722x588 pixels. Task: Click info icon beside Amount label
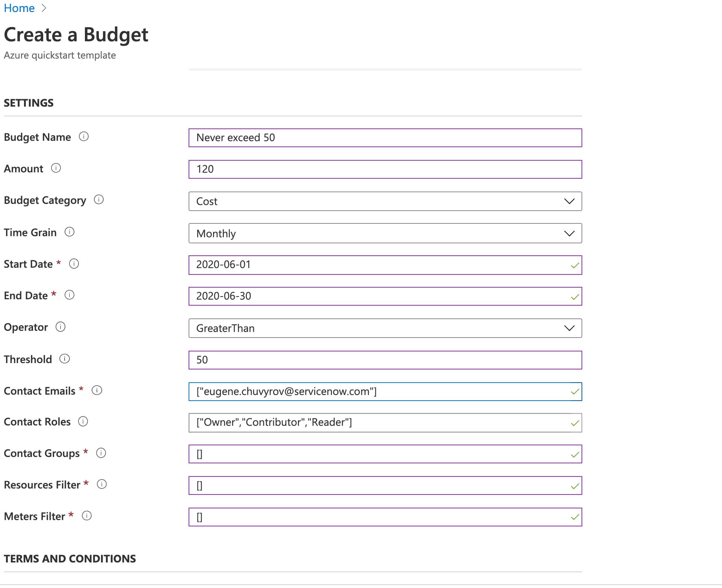point(56,168)
